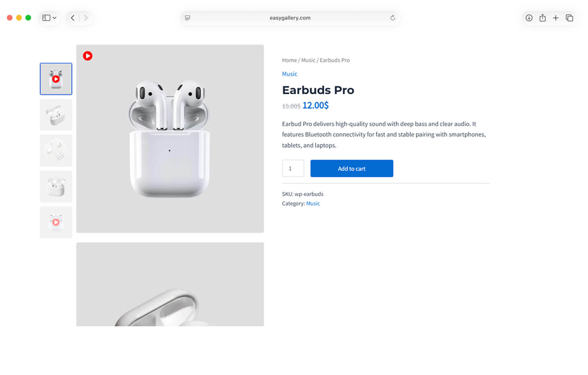Open the downloads icon in toolbar
588x375 pixels.
(x=529, y=18)
